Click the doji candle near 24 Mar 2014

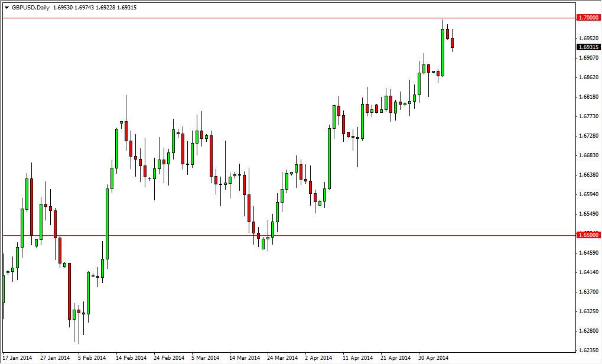(268, 238)
